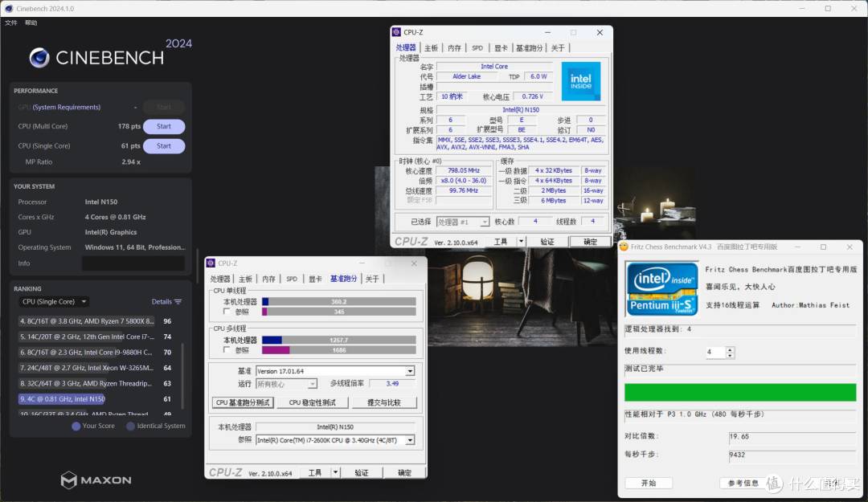Click the CPU-Z icon in the title bar
This screenshot has width=868, height=502.
tap(398, 32)
